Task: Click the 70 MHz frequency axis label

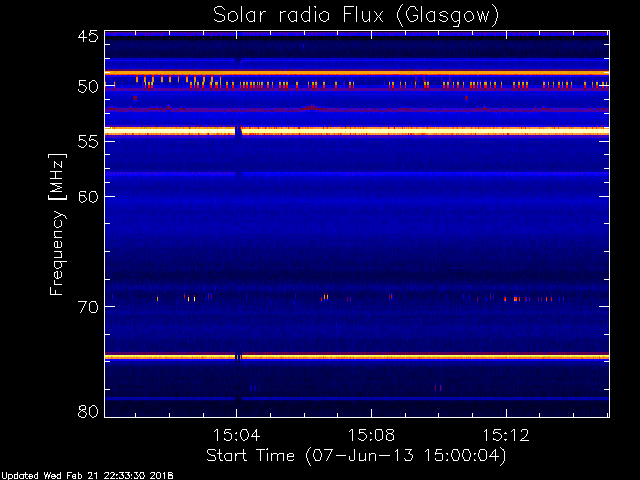Action: (x=88, y=307)
